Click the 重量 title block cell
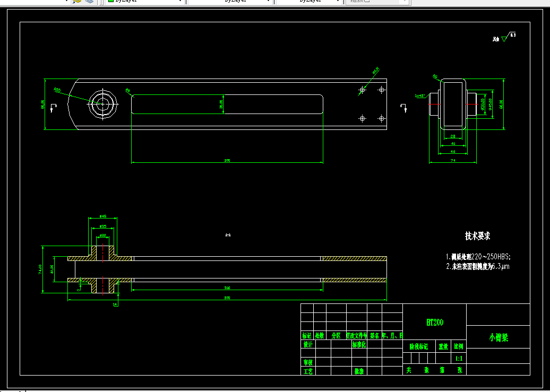 click(x=443, y=347)
